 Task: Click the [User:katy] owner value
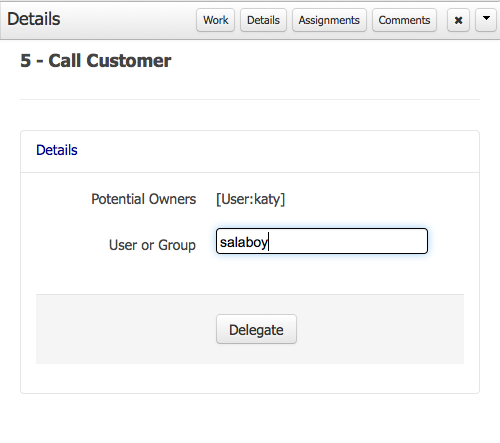pyautogui.click(x=251, y=199)
